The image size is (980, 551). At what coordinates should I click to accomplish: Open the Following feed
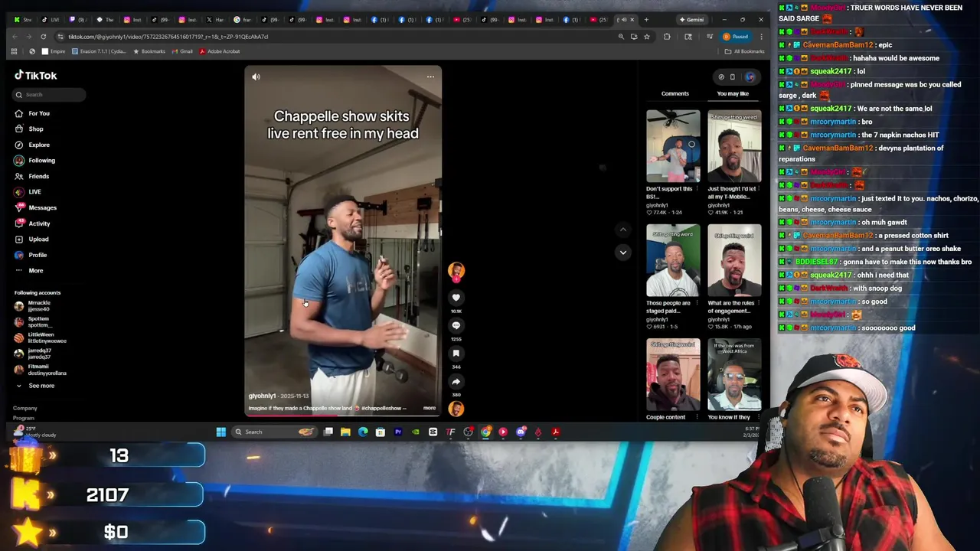pos(34,161)
